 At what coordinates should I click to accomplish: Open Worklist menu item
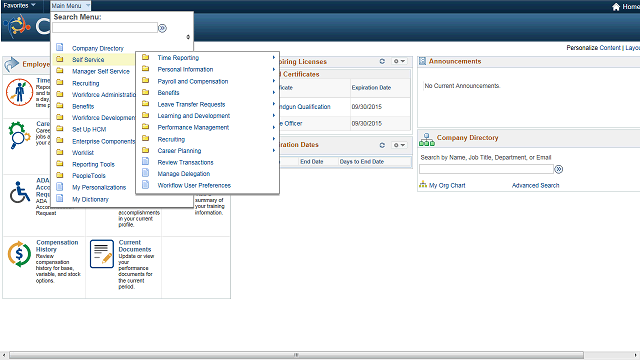click(x=83, y=153)
